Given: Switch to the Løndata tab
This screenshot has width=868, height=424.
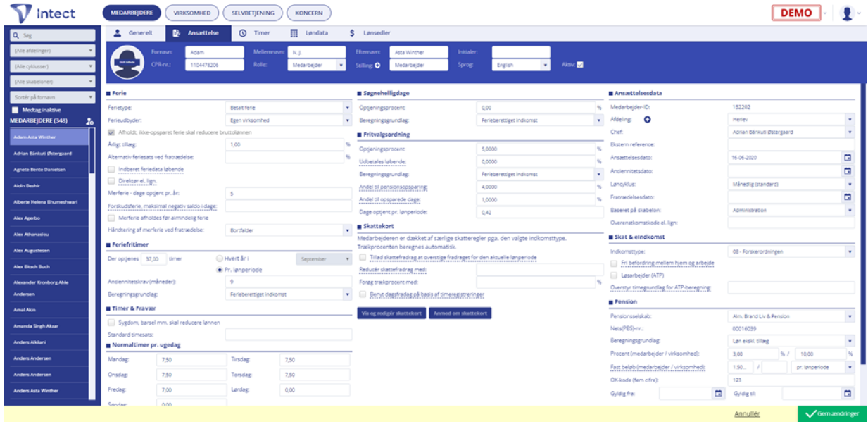Looking at the screenshot, I should coord(308,32).
